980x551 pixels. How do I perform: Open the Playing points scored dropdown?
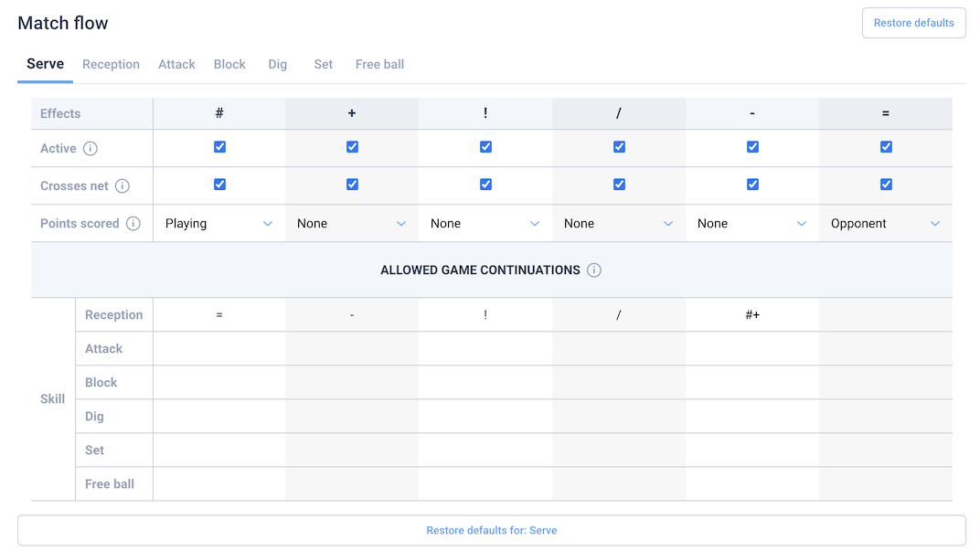pyautogui.click(x=219, y=223)
